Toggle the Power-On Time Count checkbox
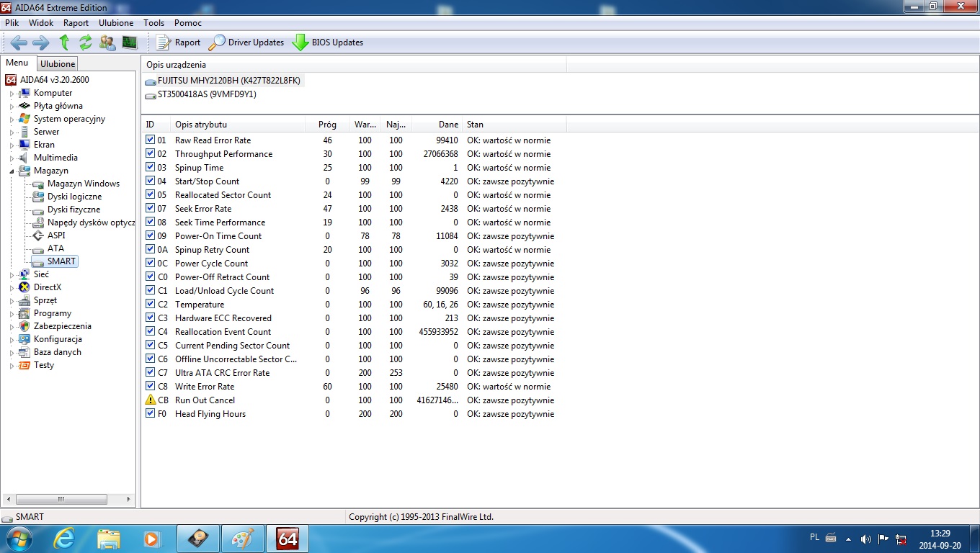 [x=151, y=235]
